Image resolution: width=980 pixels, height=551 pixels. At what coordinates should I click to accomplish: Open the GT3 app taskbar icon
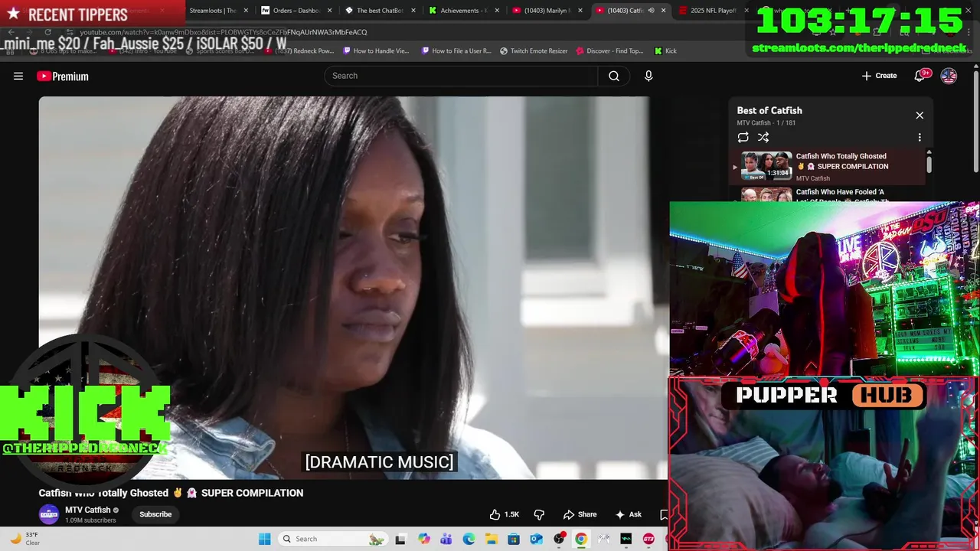coord(648,539)
